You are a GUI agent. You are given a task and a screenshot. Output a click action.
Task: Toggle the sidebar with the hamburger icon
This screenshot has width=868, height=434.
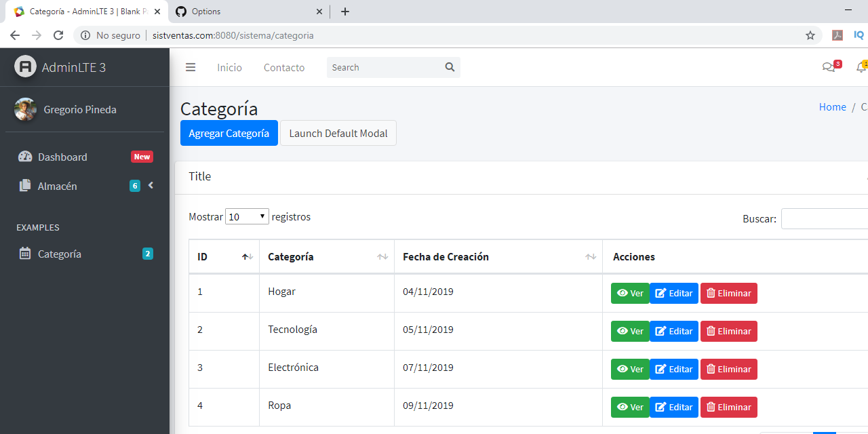tap(191, 67)
